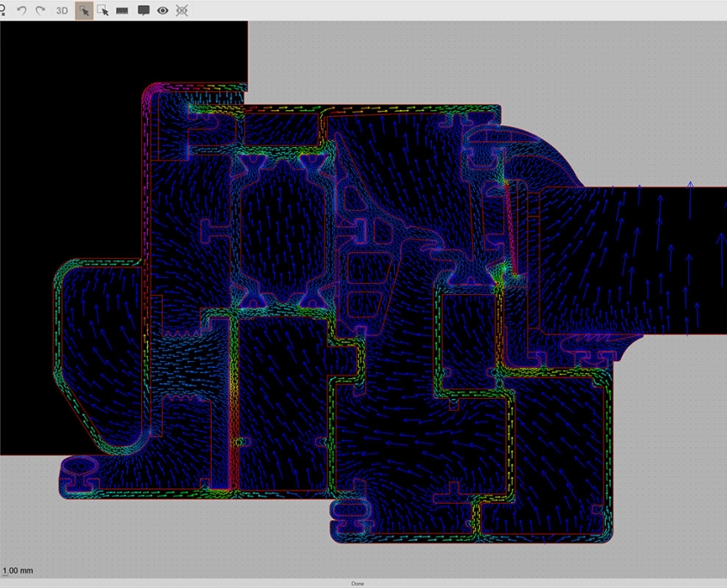The image size is (727, 588).
Task: Activate the rectangle selection tool
Action: pos(103,11)
